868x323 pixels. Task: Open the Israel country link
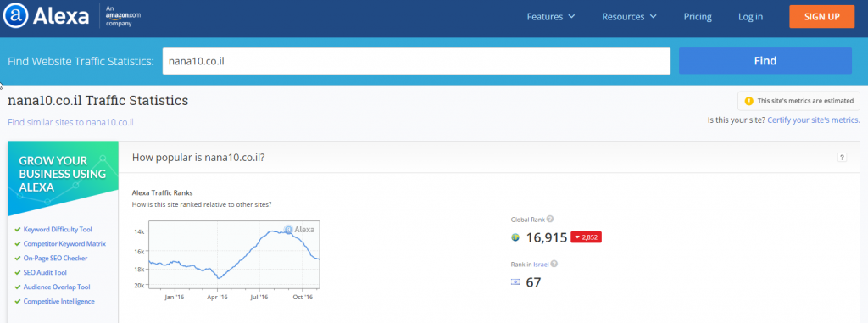[x=541, y=265]
